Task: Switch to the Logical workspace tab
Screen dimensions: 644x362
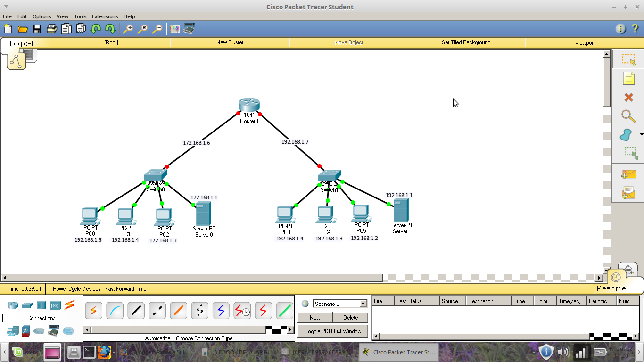Action: [21, 43]
